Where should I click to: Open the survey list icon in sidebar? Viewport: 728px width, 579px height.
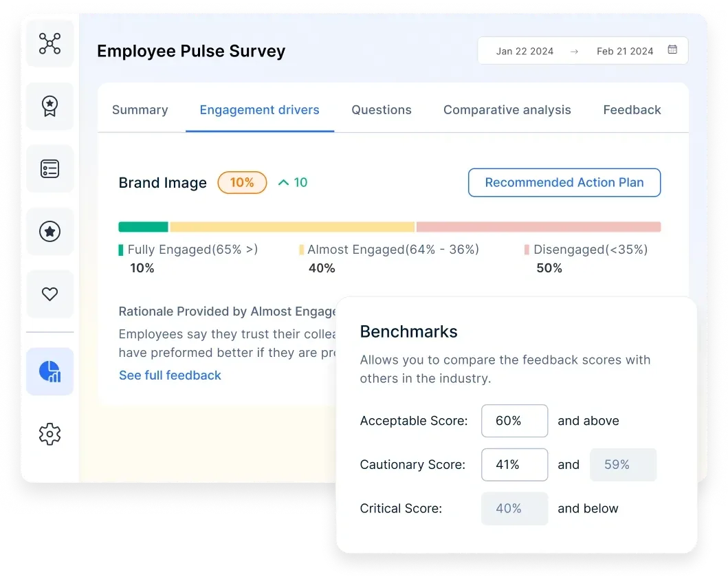coord(49,168)
